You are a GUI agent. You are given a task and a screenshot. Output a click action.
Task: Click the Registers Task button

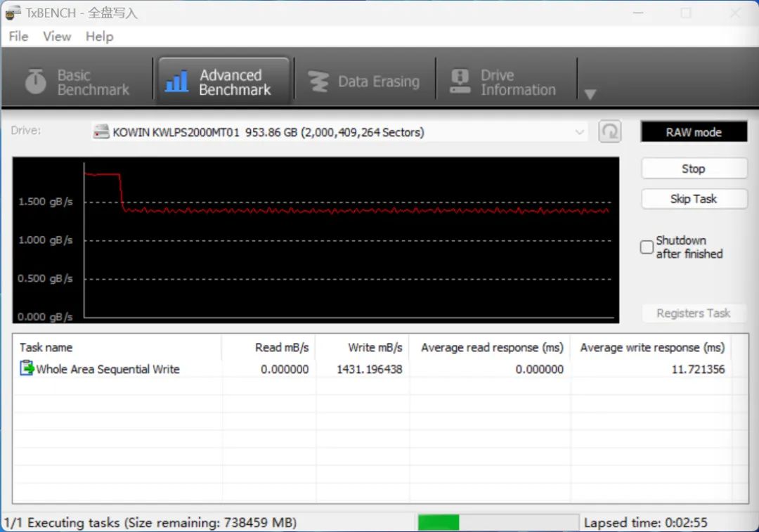click(x=694, y=313)
